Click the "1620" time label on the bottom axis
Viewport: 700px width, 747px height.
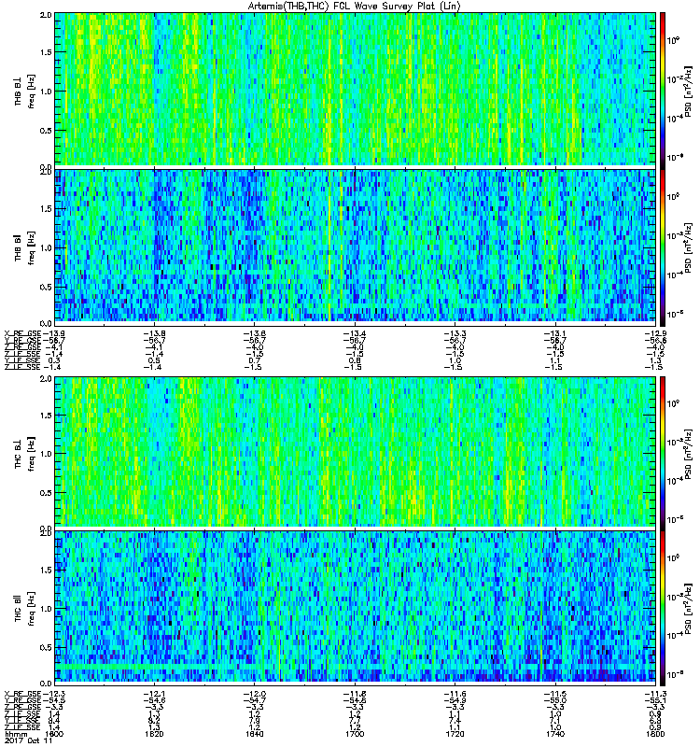pos(154,734)
